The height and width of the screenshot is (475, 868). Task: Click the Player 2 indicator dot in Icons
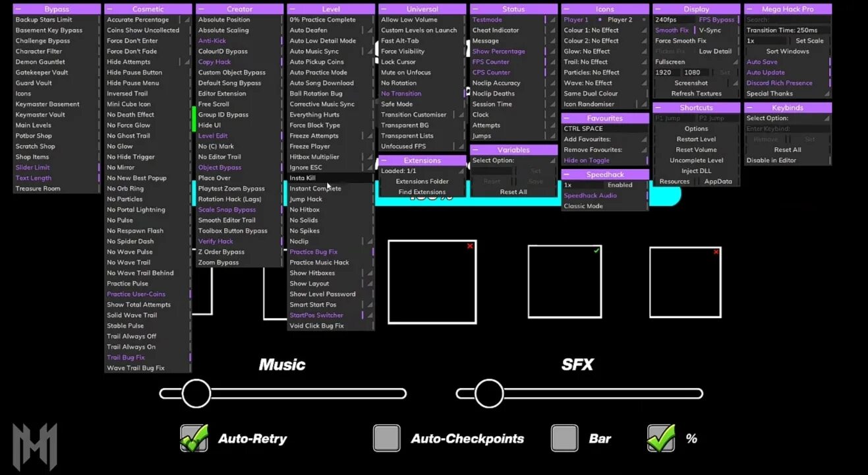point(643,20)
